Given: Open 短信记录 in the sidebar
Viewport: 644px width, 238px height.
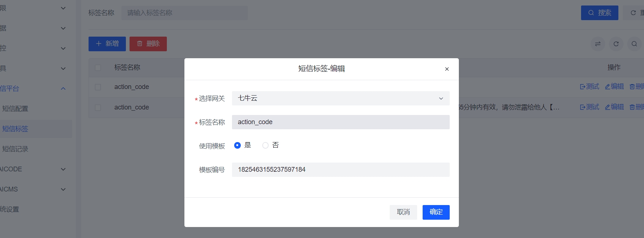Looking at the screenshot, I should point(15,149).
